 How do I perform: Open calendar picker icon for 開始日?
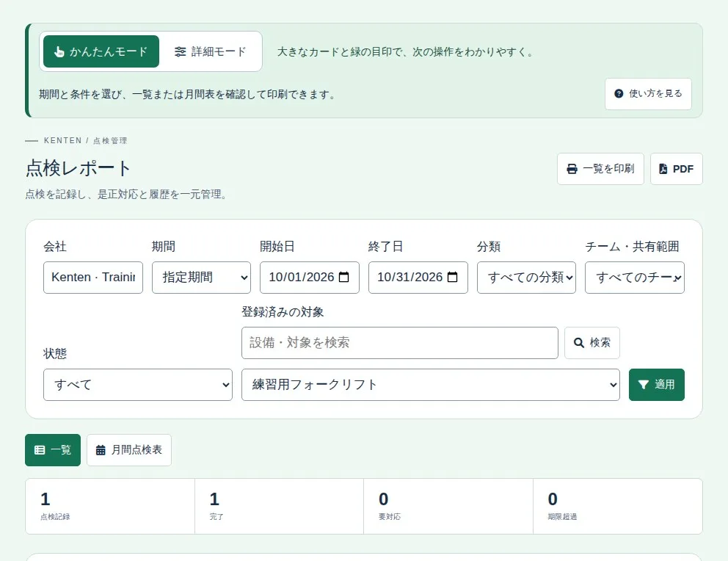tap(344, 278)
